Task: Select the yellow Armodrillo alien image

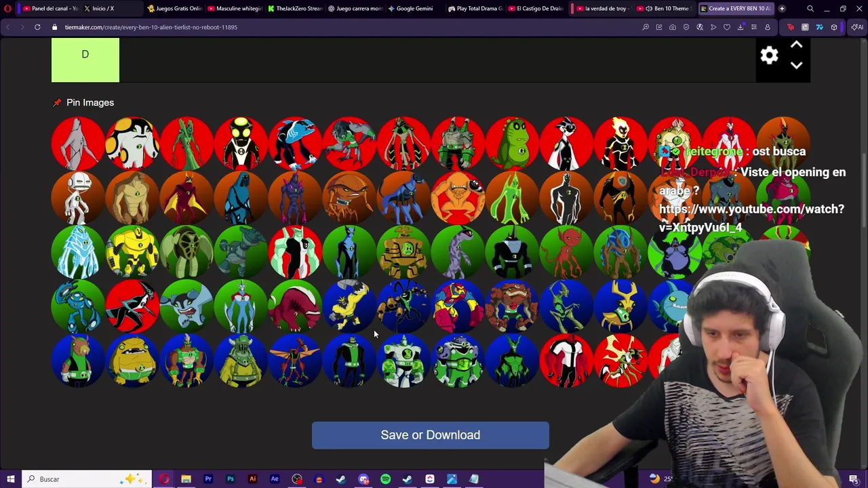Action: pyautogui.click(x=133, y=251)
